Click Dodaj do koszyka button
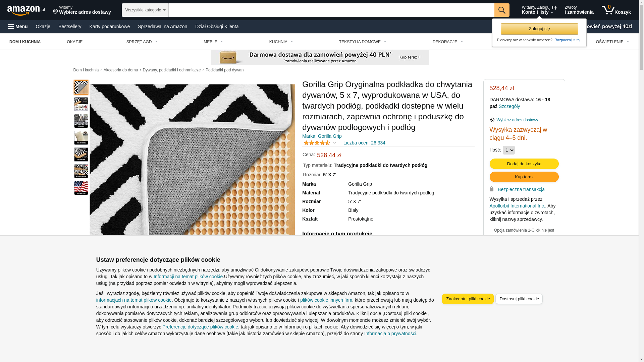Image resolution: width=644 pixels, height=362 pixels. click(524, 164)
